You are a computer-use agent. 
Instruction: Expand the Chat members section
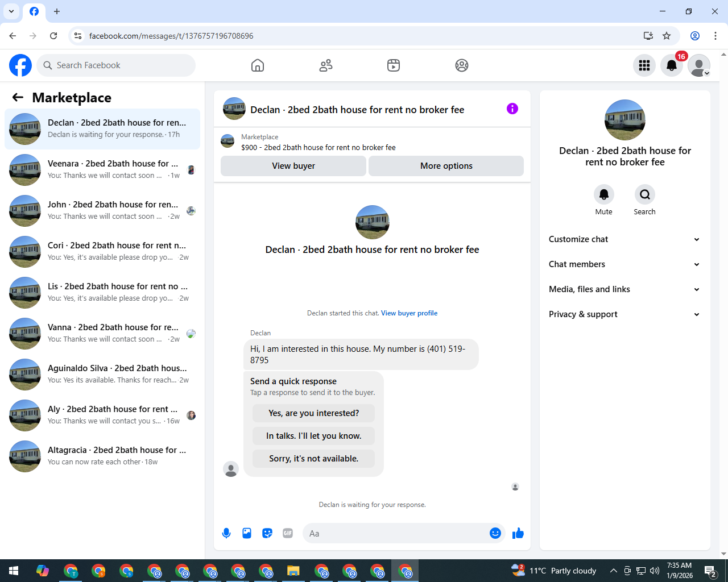(625, 264)
